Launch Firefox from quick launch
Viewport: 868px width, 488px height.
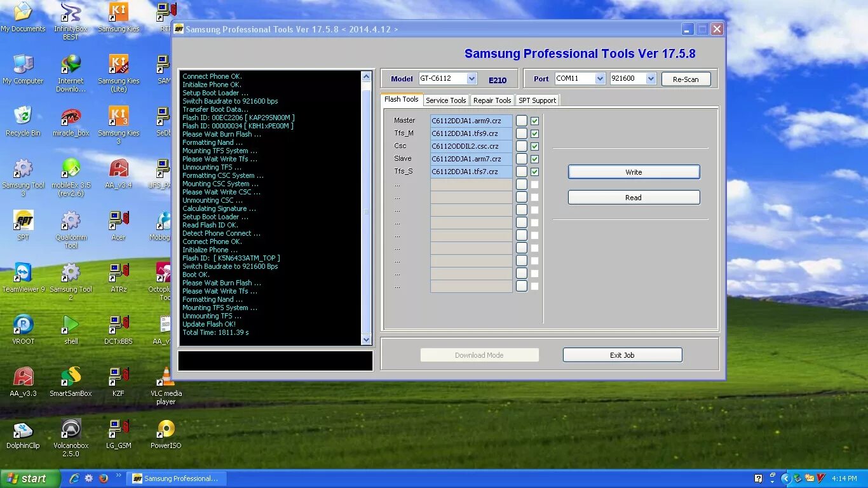click(104, 478)
